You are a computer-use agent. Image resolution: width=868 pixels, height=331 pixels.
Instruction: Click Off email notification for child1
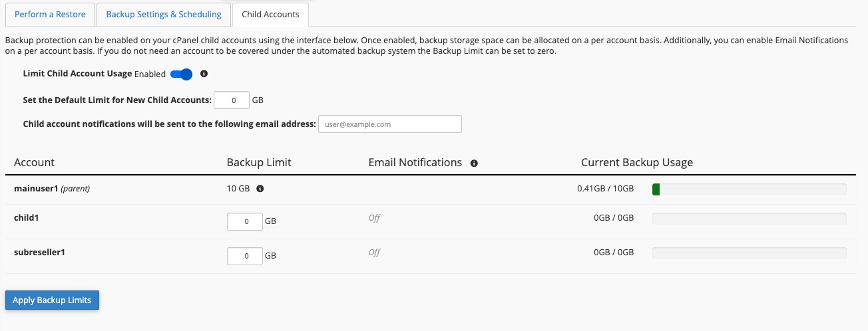tap(374, 218)
